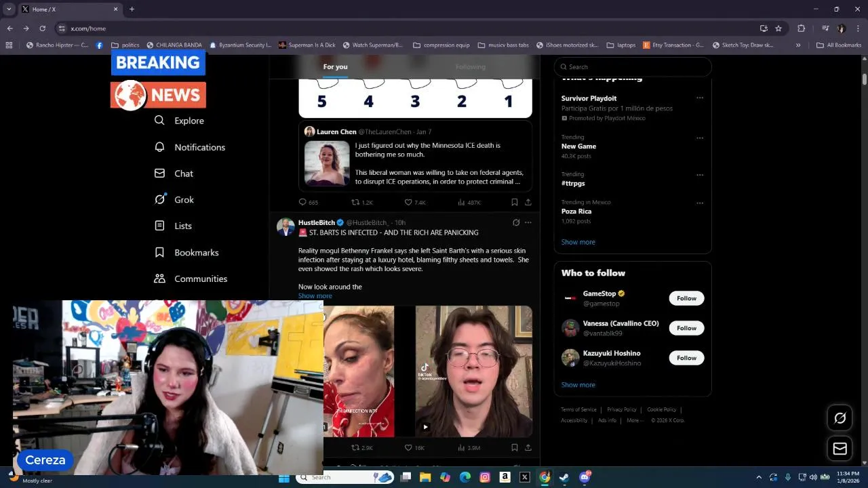Open the politics bookmarks folder
This screenshot has height=488, width=868.
(x=125, y=45)
